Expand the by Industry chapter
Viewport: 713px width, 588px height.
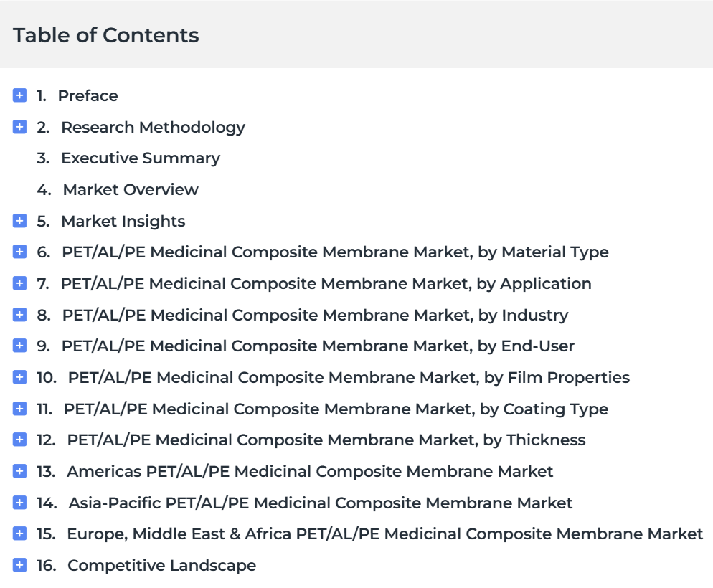tap(19, 315)
